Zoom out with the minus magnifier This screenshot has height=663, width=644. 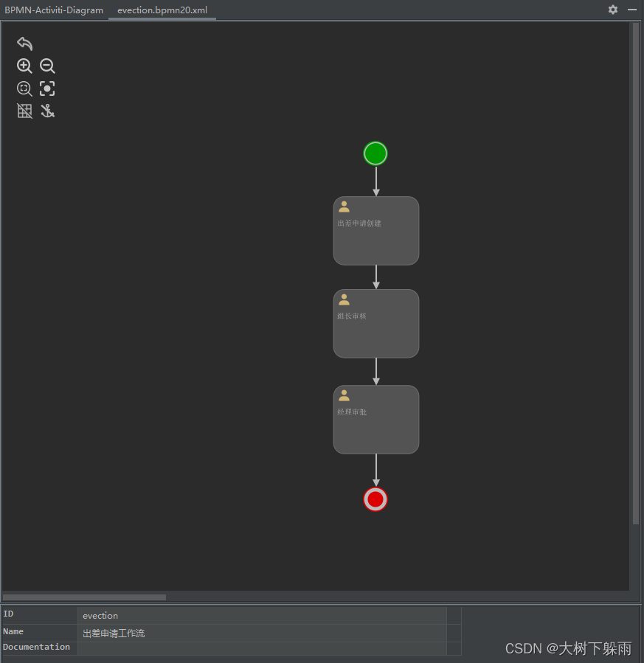point(47,66)
